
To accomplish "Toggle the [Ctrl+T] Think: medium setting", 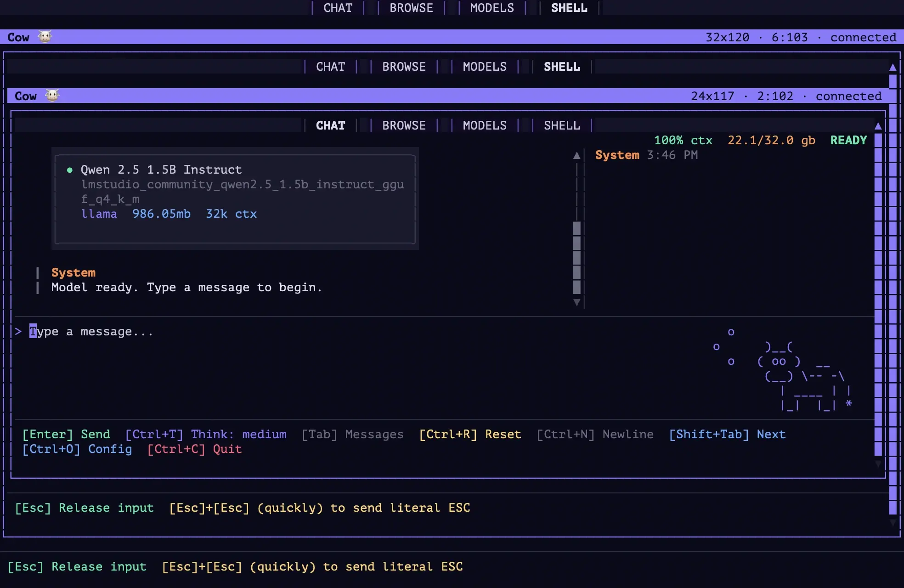I will [206, 434].
